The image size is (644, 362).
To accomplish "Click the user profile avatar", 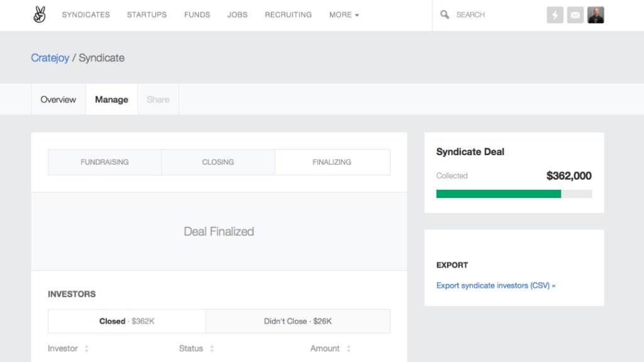I will (596, 15).
